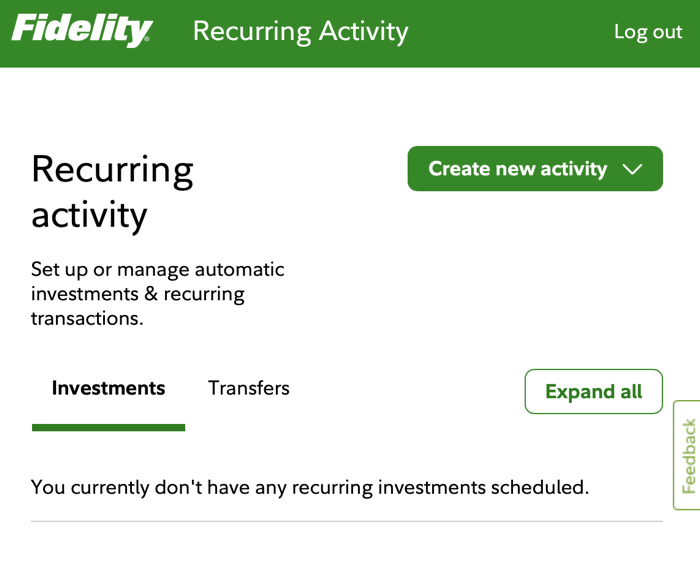Click the empty green header bar area

click(510, 31)
